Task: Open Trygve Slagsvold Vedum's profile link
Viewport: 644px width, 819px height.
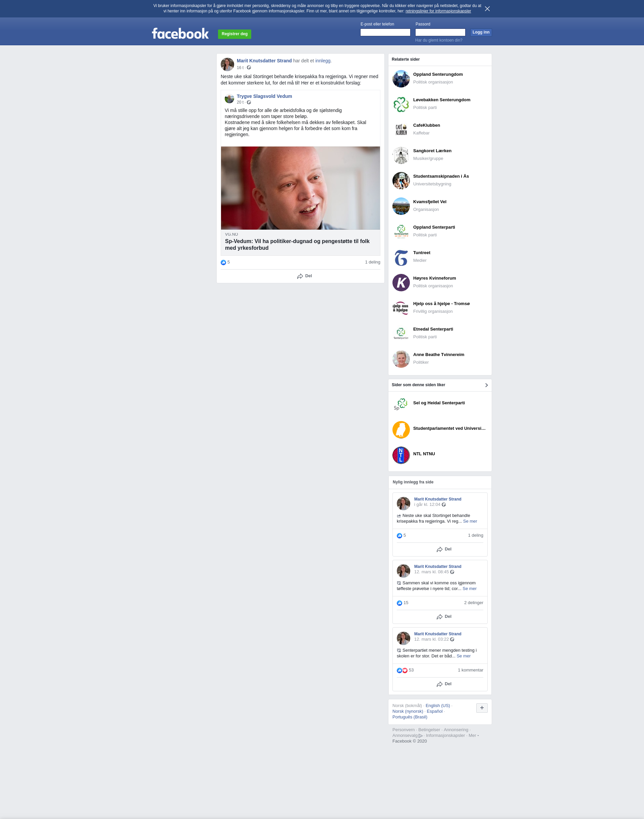Action: click(x=264, y=96)
